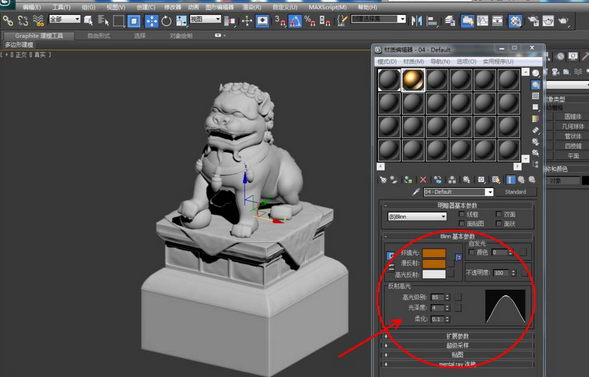Screen dimensions: 589x377
Task: Click the teapot Render Production icon
Action: coord(563,21)
